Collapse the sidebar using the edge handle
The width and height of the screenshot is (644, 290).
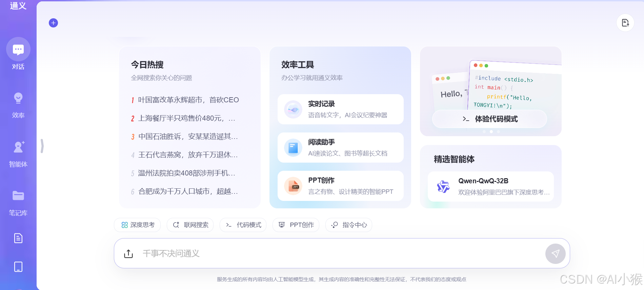click(x=42, y=146)
